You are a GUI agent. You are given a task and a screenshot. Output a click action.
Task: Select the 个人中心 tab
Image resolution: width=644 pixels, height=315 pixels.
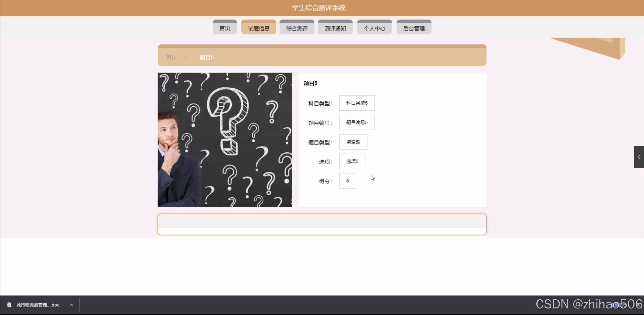click(374, 28)
